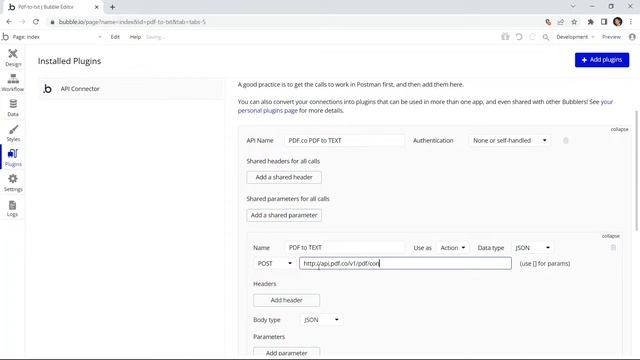640x360 pixels.
Task: Click the Preview link
Action: pos(611,37)
